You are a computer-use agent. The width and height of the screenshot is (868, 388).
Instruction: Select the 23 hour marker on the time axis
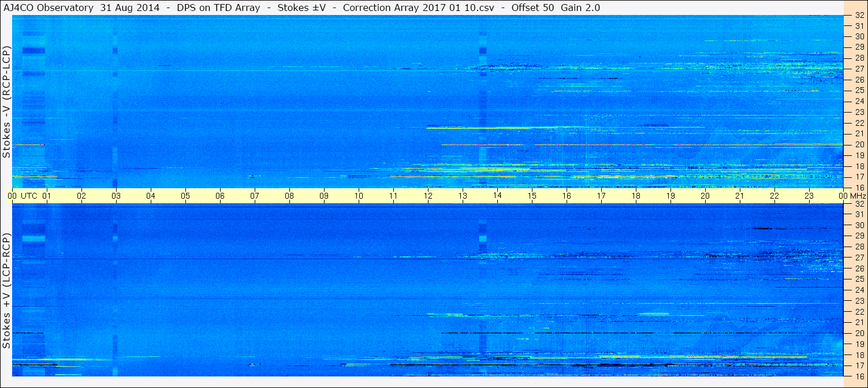(809, 196)
